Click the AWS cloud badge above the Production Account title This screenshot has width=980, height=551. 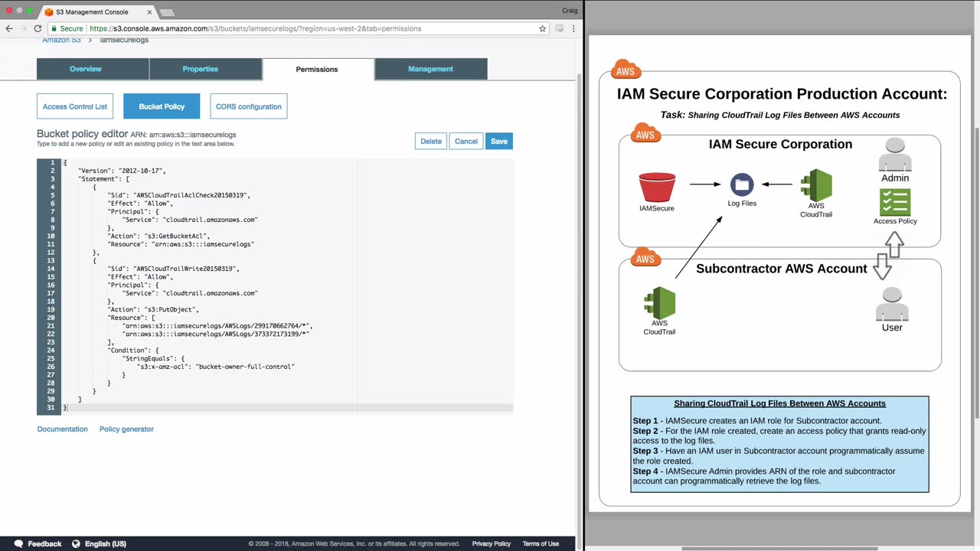point(626,69)
